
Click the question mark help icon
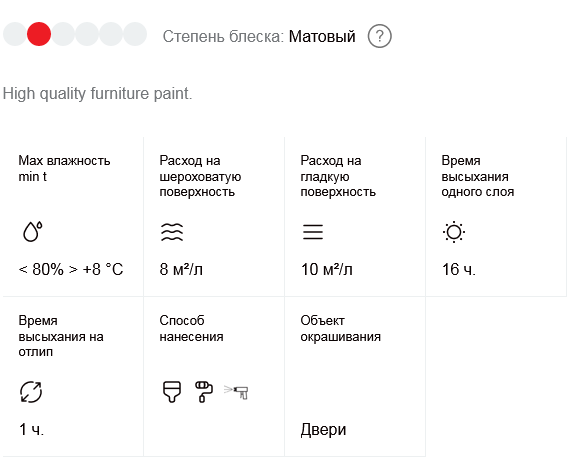tap(379, 36)
